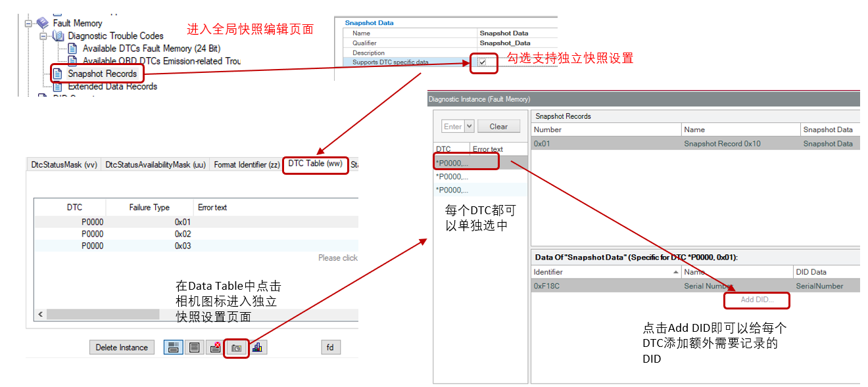Click the Diagnostic Trouble Codes book icon
The width and height of the screenshot is (868, 387).
(58, 36)
